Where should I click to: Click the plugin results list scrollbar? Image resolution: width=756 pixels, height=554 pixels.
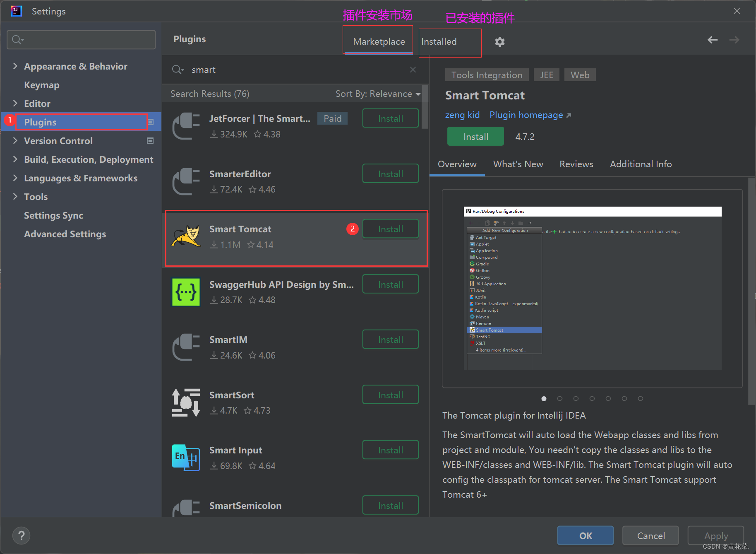(x=425, y=108)
